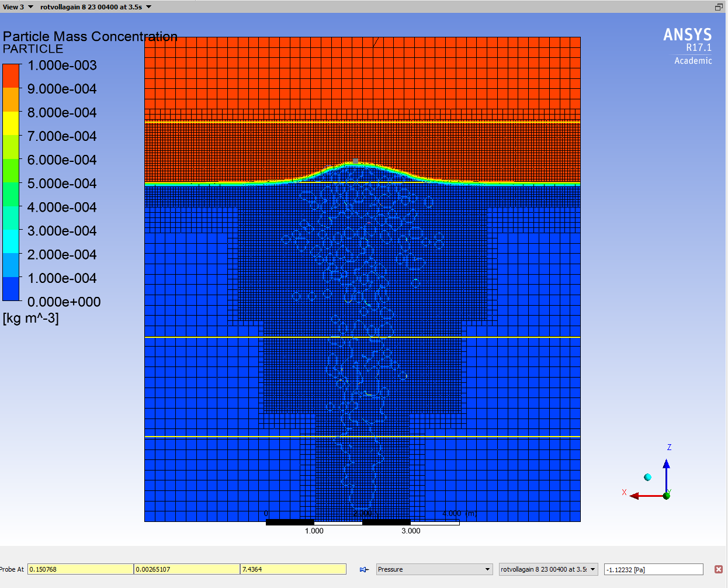Image resolution: width=728 pixels, height=588 pixels.
Task: Click the green Y axis dot on triad
Action: tap(667, 496)
